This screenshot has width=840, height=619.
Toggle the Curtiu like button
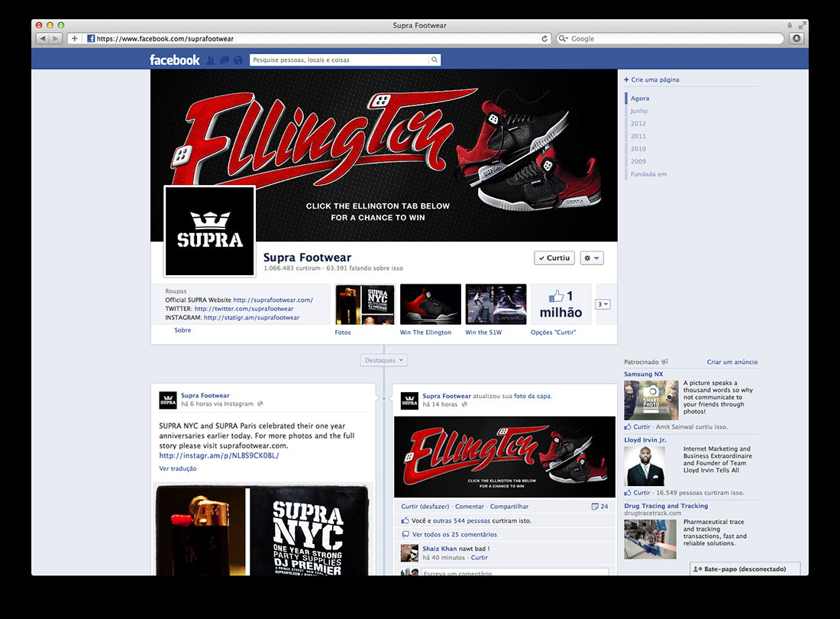point(554,258)
